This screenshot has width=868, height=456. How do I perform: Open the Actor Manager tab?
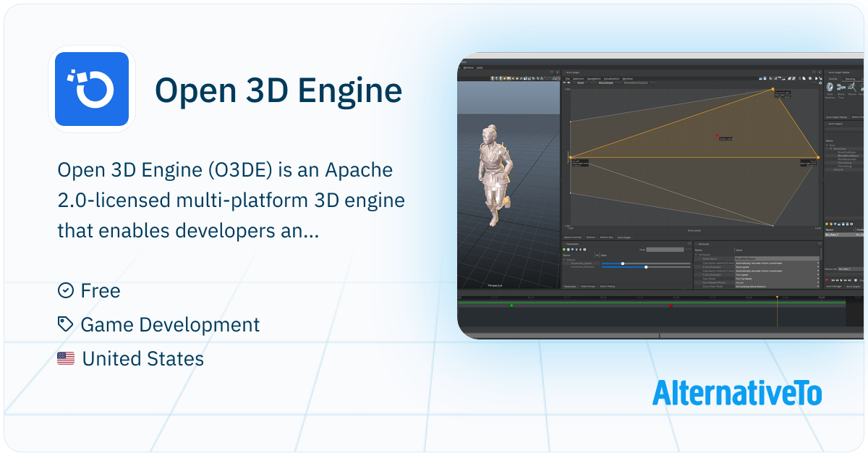tap(835, 287)
